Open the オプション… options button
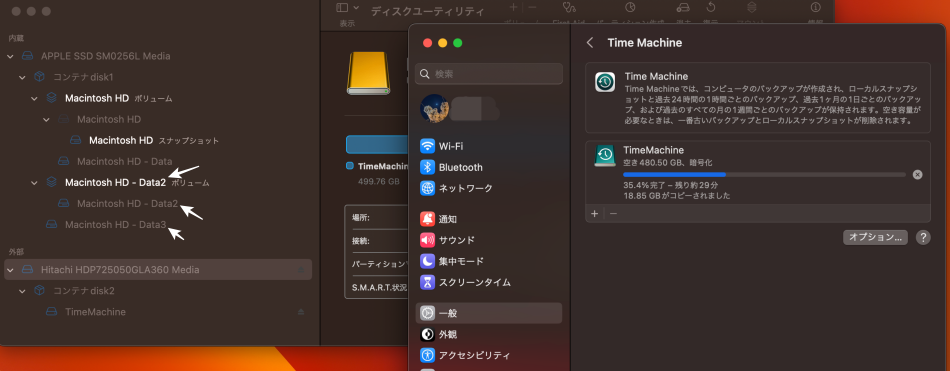Viewport: 950px width, 371px height. click(875, 237)
